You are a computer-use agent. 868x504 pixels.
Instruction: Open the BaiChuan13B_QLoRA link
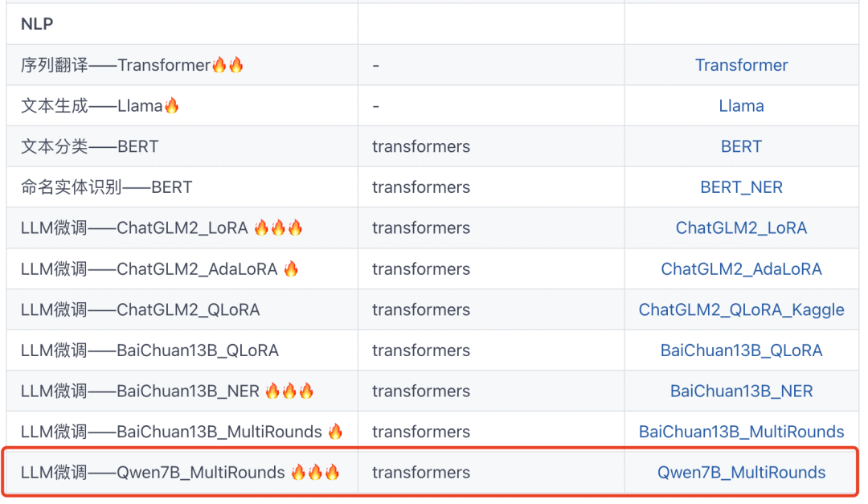point(741,350)
